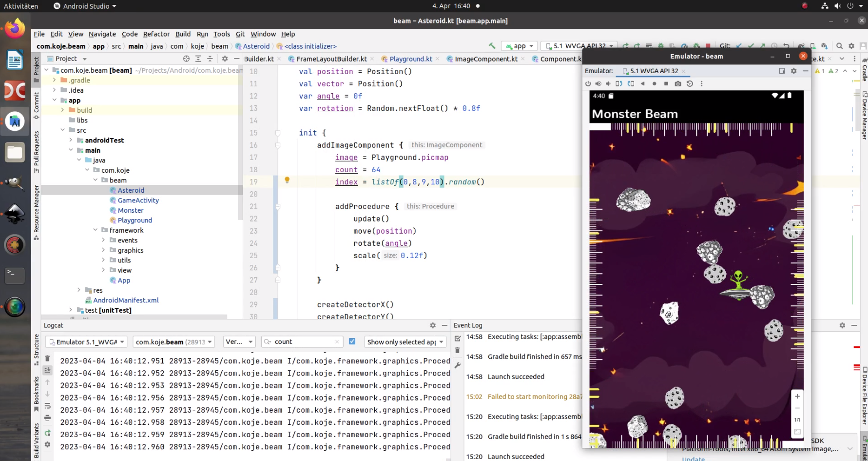Open GameActivity file in project tree
868x461 pixels.
[x=138, y=200]
